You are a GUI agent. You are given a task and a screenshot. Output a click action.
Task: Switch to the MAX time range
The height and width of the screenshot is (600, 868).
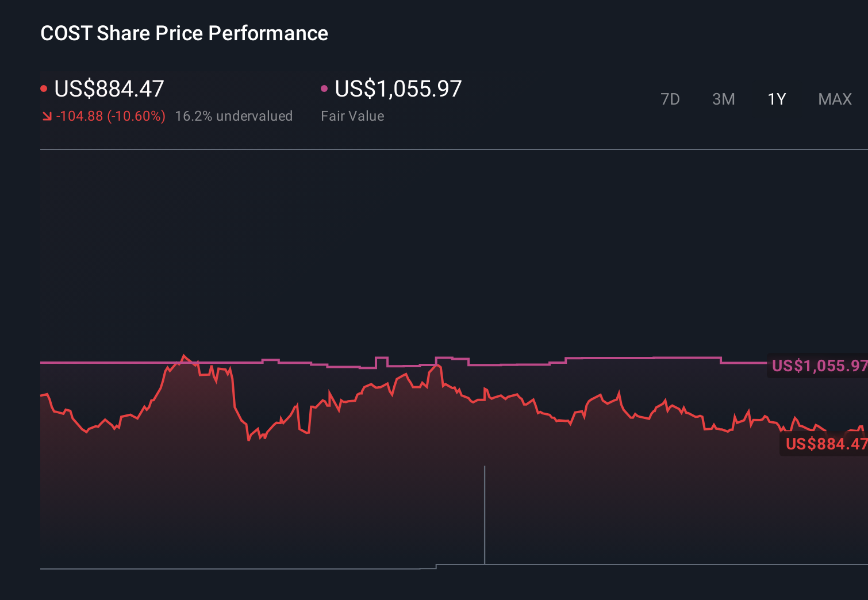tap(834, 99)
